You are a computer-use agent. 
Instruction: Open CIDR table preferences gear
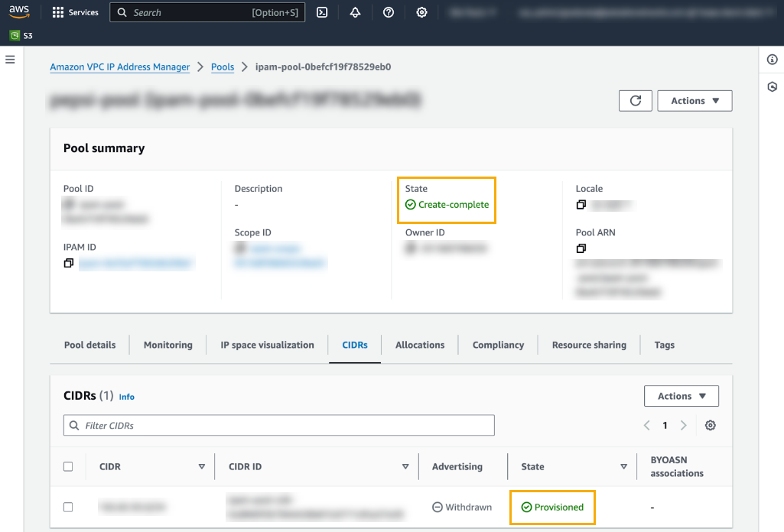click(710, 426)
